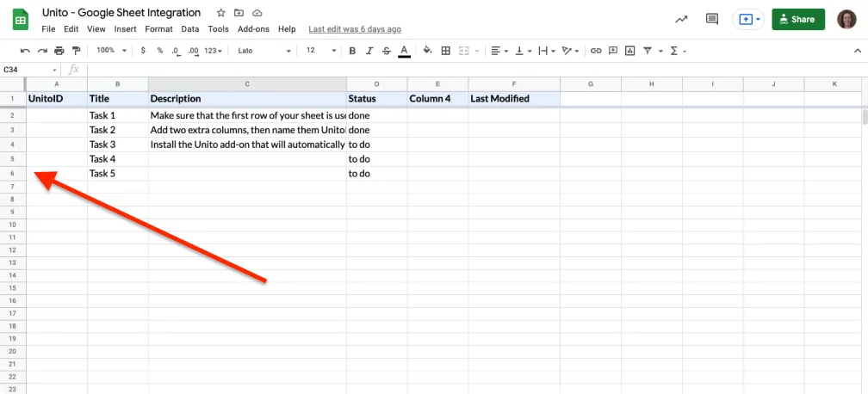Image resolution: width=868 pixels, height=394 pixels.
Task: Click the green Share button
Action: (x=798, y=19)
